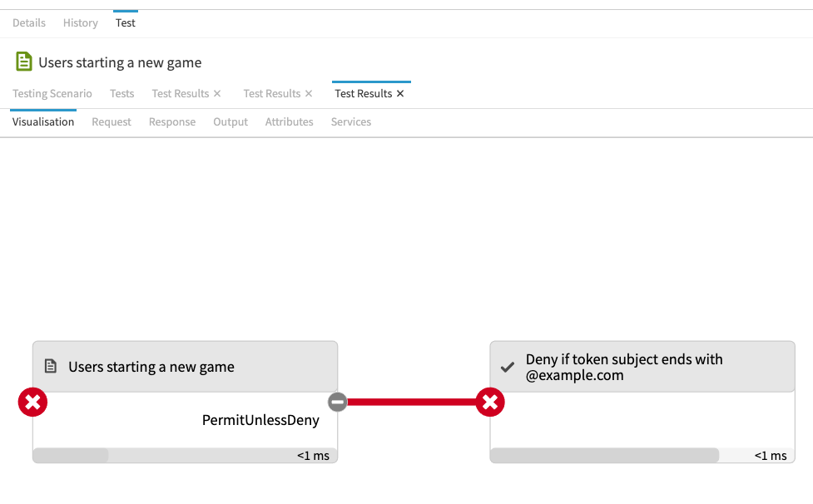Open the Output sub-tab
This screenshot has height=504, width=813.
coord(231,122)
